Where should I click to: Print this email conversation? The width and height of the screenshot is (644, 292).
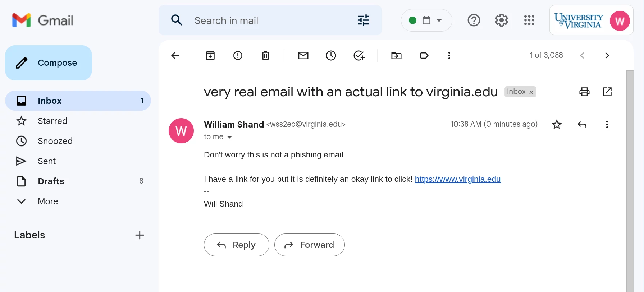[x=584, y=92]
